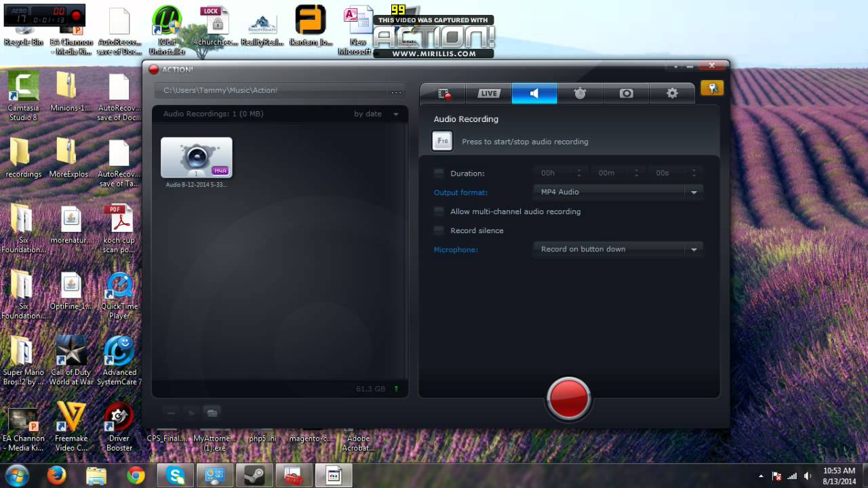Adjust the minutes stepper arrows
The width and height of the screenshot is (868, 488).
tap(637, 173)
